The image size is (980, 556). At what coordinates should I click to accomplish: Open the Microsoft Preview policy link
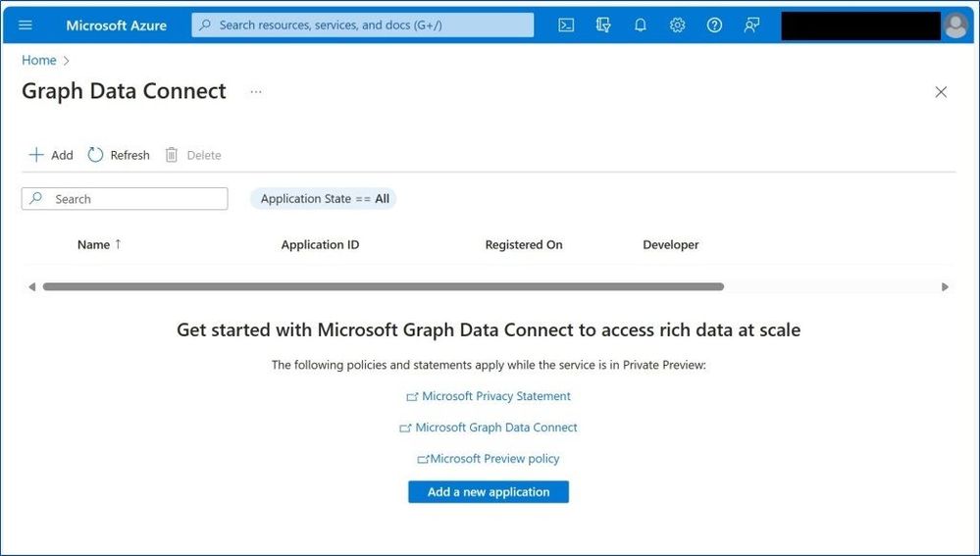[494, 459]
